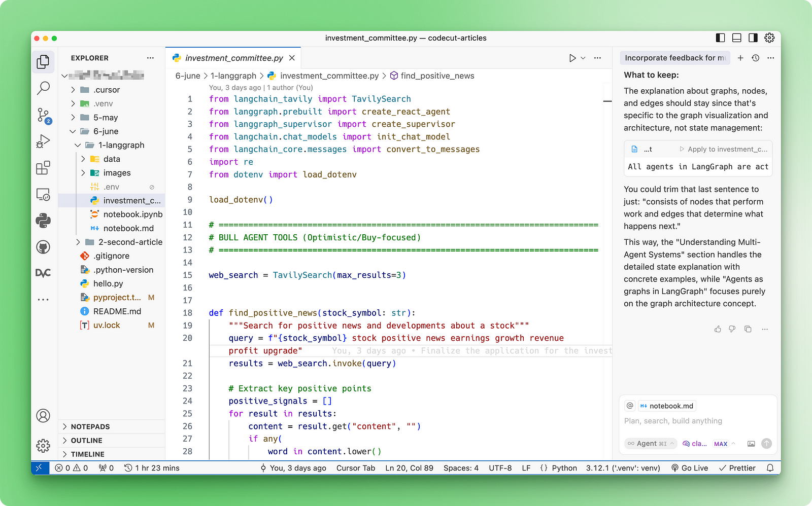Screen dimensions: 812x506
Task: Open chat panel more options ellipsis
Action: (x=771, y=58)
